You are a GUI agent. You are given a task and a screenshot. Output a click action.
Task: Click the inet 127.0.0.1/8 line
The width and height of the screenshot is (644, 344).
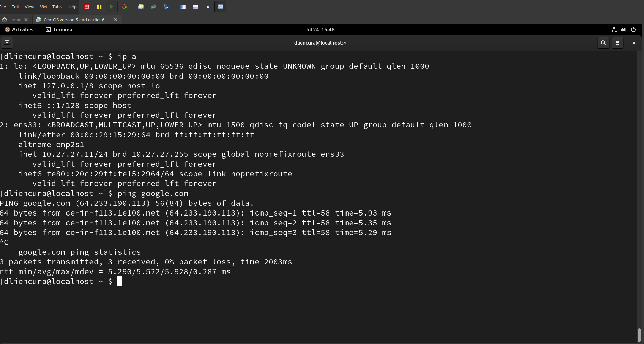pos(89,86)
